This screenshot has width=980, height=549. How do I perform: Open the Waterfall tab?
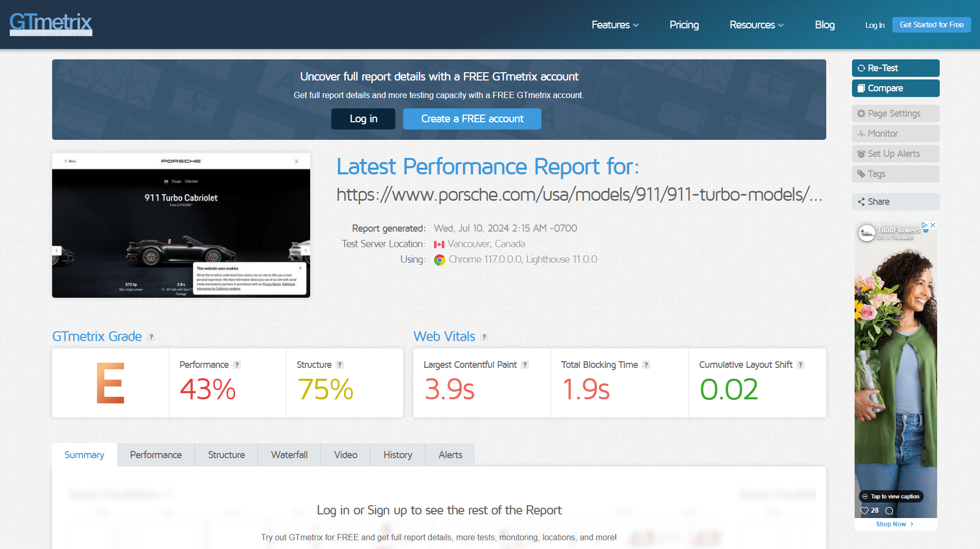[x=290, y=455]
